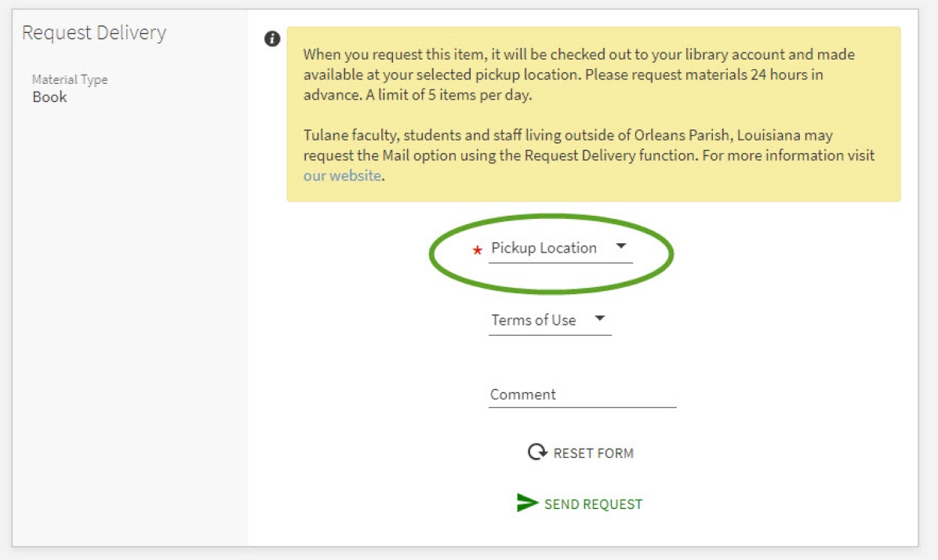Expand the Terms of Use dropdown arrow
Screen dimensions: 938x560
[x=600, y=318]
